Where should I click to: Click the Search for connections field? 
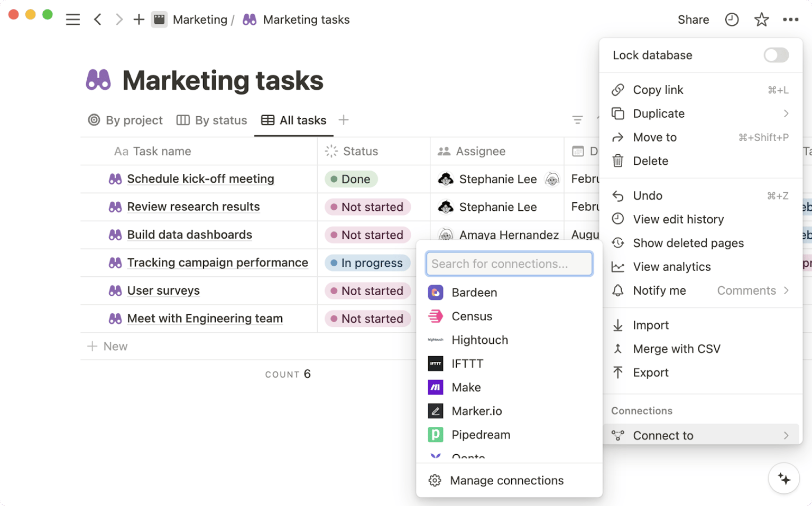tap(509, 264)
